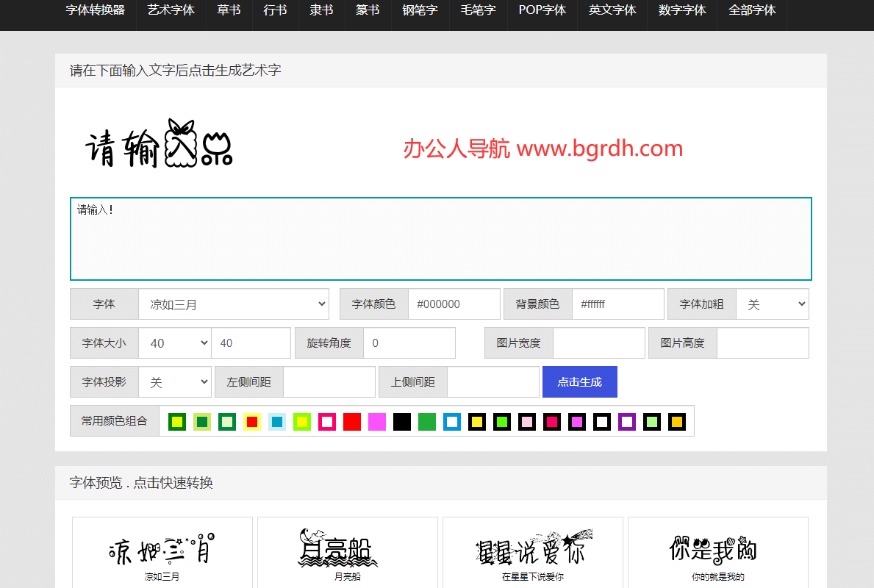Open the 毛笔字 section
Screen dimensions: 874x588
click(x=478, y=11)
